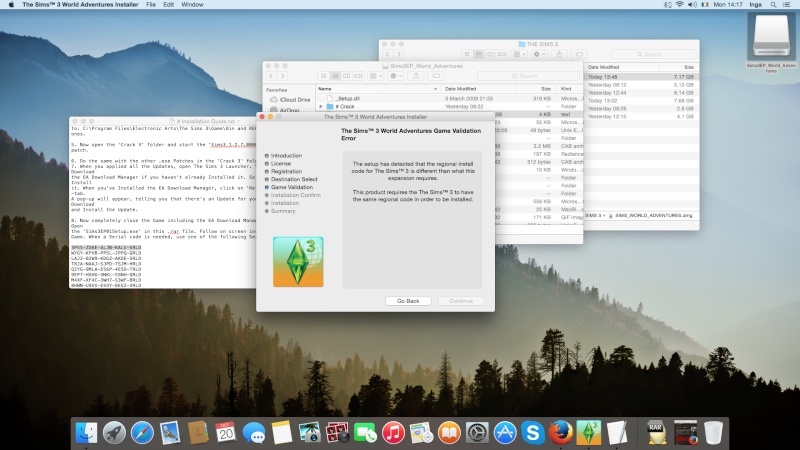The image size is (800, 450).
Task: Select the # Crack folder row
Action: (x=449, y=107)
